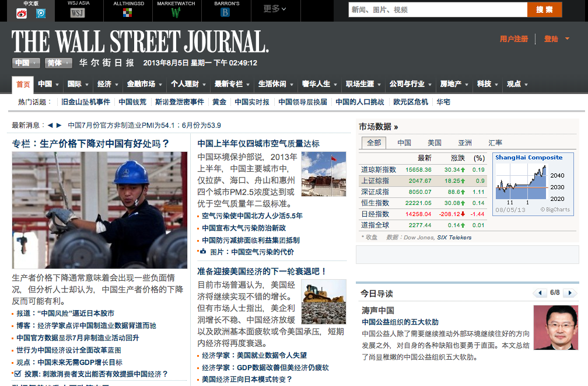Expand the 金融市场 nav menu arrow
Screen dimensions: 588x386
point(160,85)
